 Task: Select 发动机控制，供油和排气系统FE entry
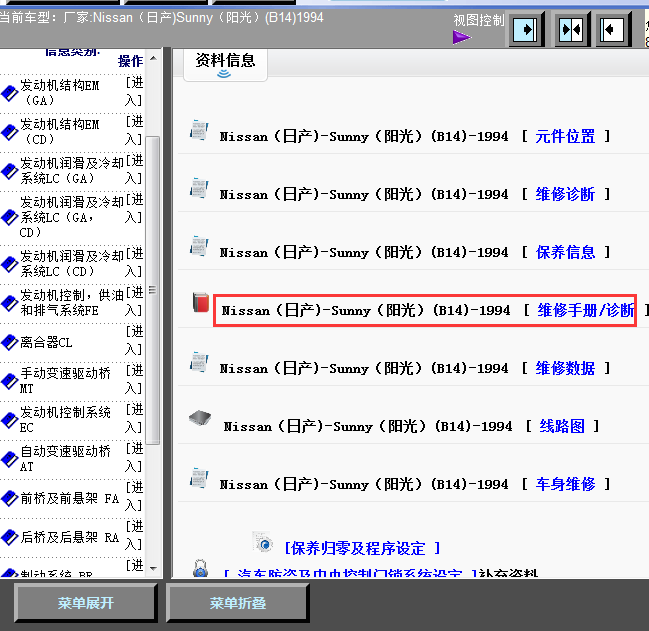(x=72, y=302)
